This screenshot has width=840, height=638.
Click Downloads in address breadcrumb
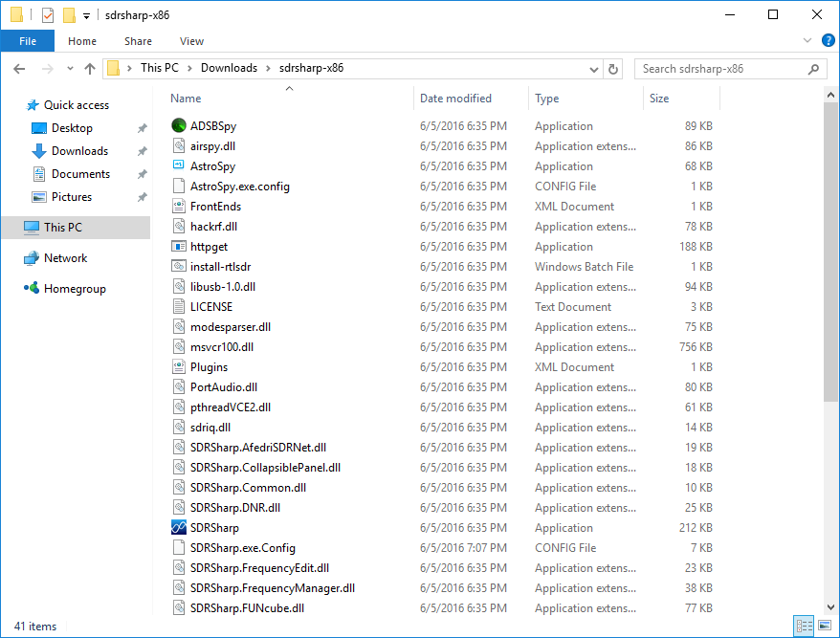pyautogui.click(x=229, y=68)
